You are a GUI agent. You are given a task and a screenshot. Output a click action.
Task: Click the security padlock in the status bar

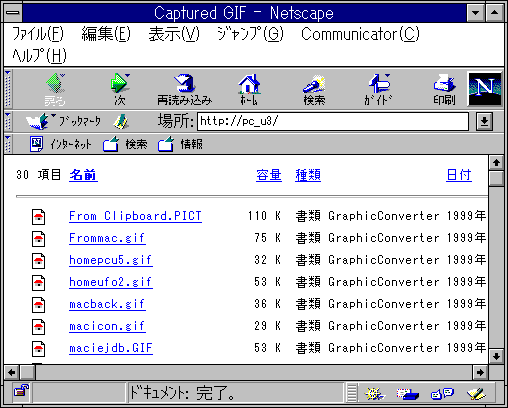[21, 391]
